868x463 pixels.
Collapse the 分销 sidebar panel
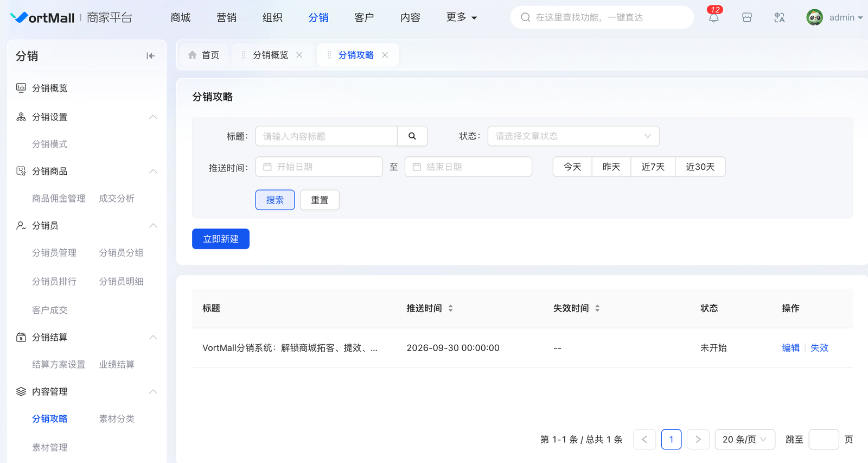tap(150, 56)
